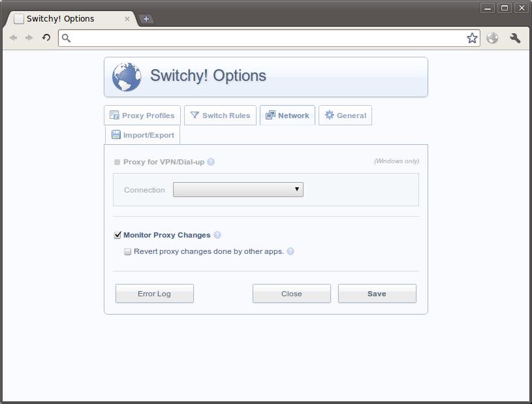Go to the General tab

click(345, 116)
